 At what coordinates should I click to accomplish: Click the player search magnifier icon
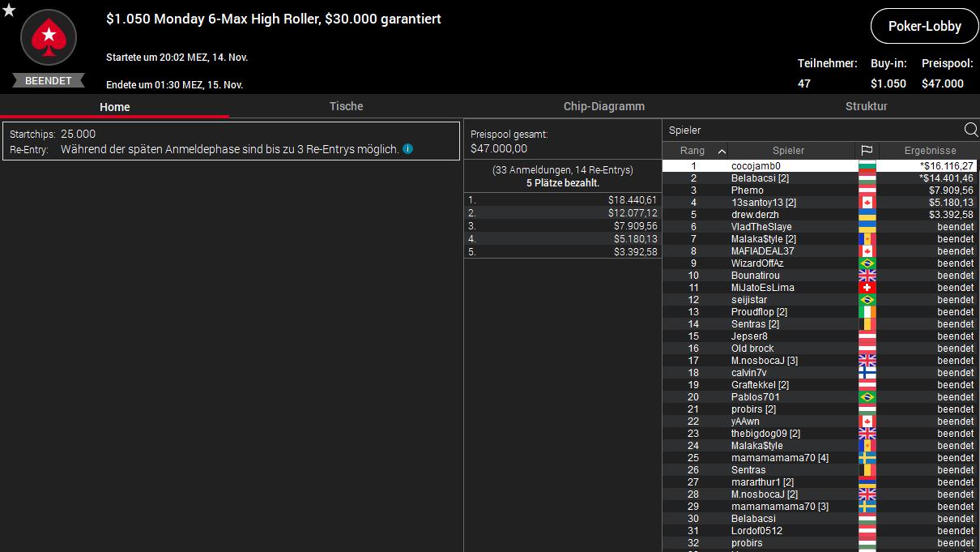click(x=970, y=130)
